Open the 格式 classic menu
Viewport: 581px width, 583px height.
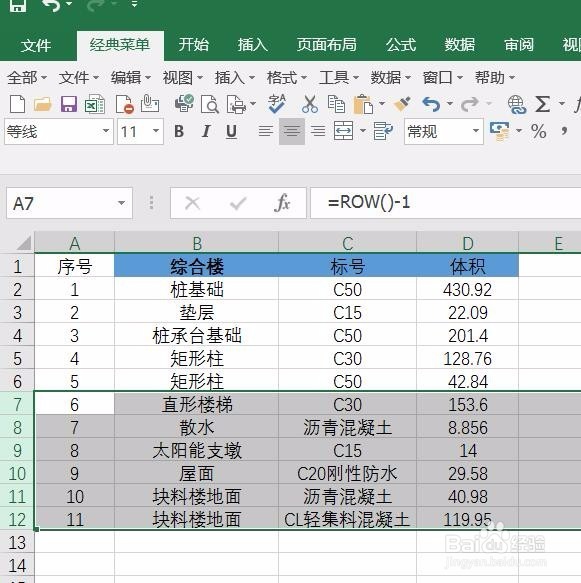point(287,78)
